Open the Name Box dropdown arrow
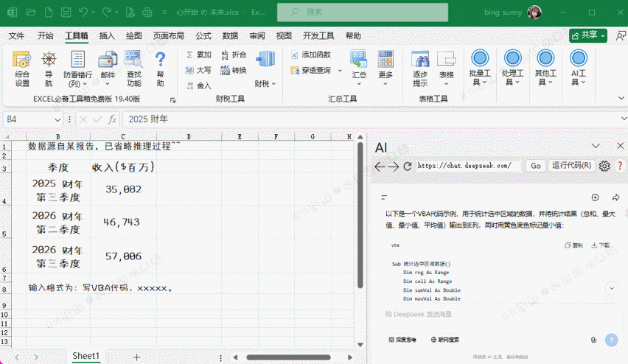Viewport: 628px width, 364px height. pyautogui.click(x=58, y=119)
